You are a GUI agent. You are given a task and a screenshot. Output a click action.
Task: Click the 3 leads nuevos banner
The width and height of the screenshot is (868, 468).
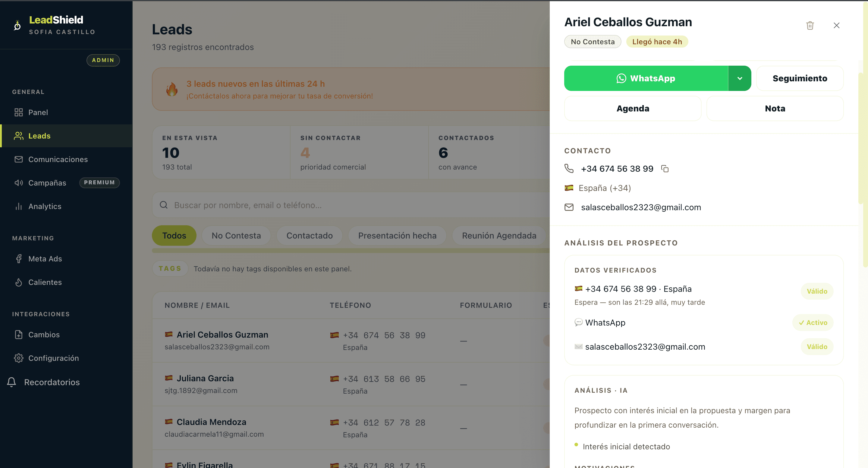351,89
